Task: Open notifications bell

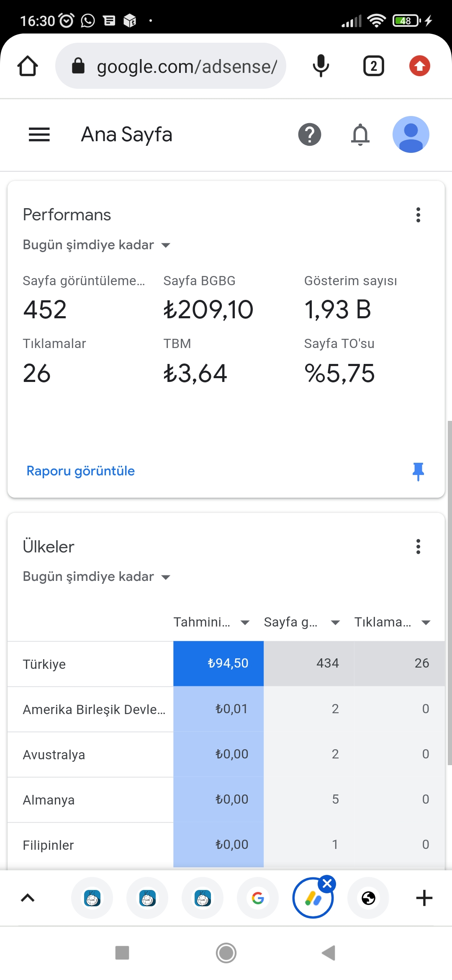Action: click(x=360, y=134)
